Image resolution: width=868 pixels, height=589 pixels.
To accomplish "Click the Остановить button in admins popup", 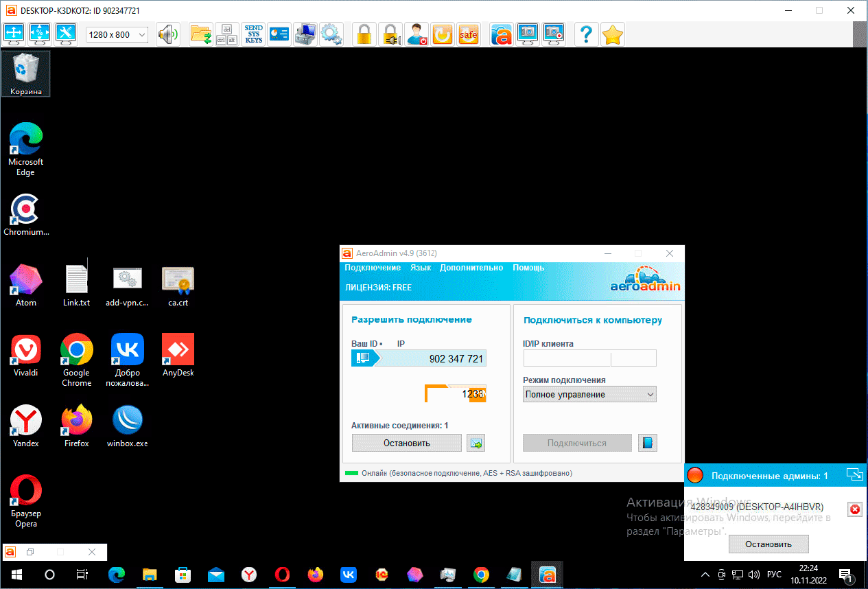I will coord(769,544).
